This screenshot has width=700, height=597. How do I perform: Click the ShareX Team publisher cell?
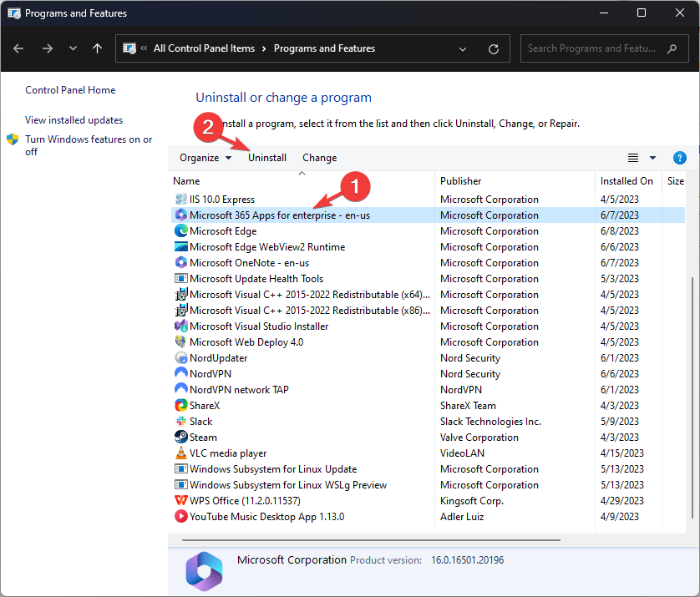[468, 406]
